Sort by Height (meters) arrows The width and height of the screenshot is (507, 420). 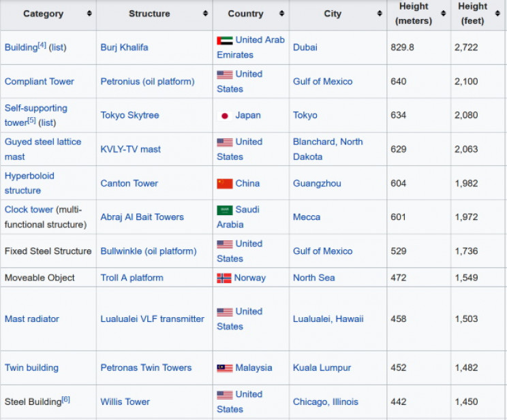pos(444,13)
